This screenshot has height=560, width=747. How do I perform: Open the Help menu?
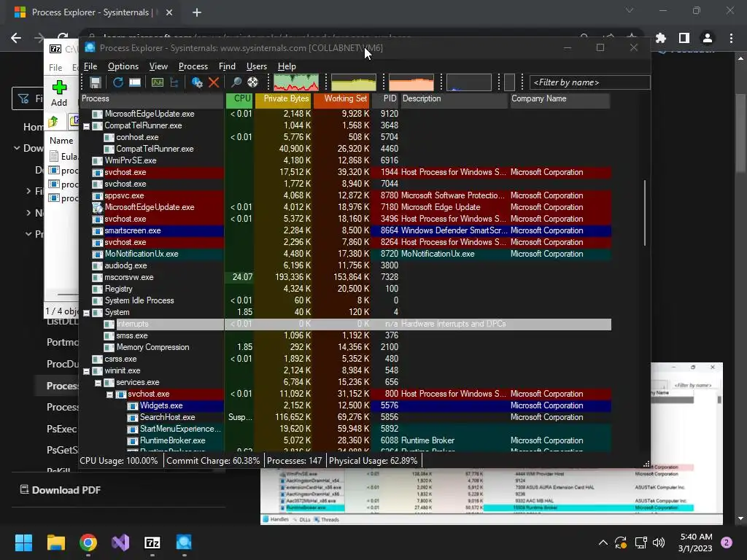pyautogui.click(x=287, y=66)
